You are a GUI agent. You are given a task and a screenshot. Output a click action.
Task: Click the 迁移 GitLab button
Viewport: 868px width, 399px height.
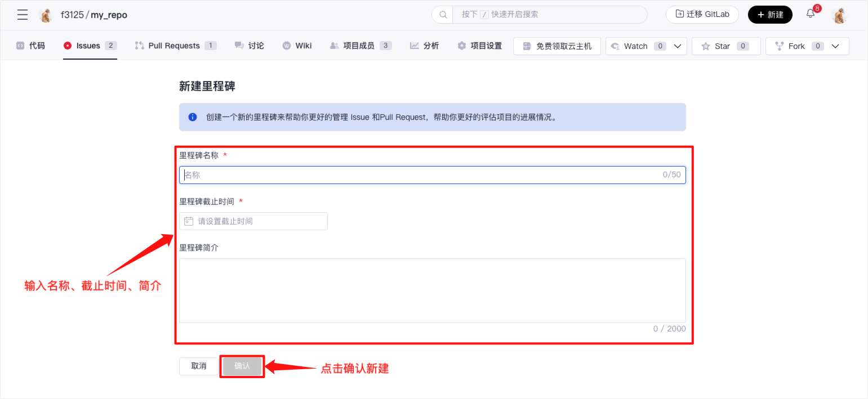click(702, 15)
